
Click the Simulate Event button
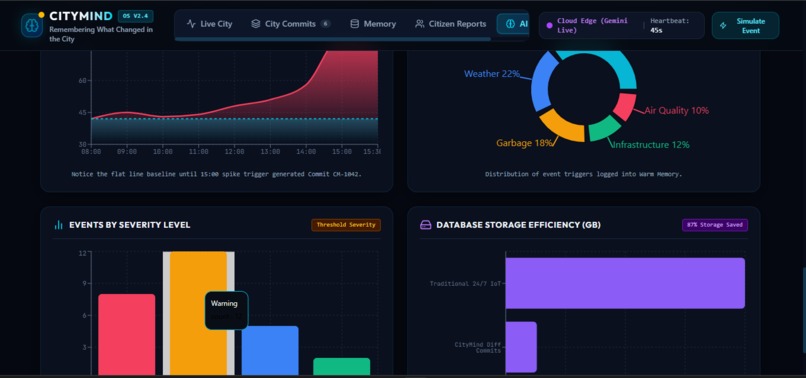[x=745, y=25]
